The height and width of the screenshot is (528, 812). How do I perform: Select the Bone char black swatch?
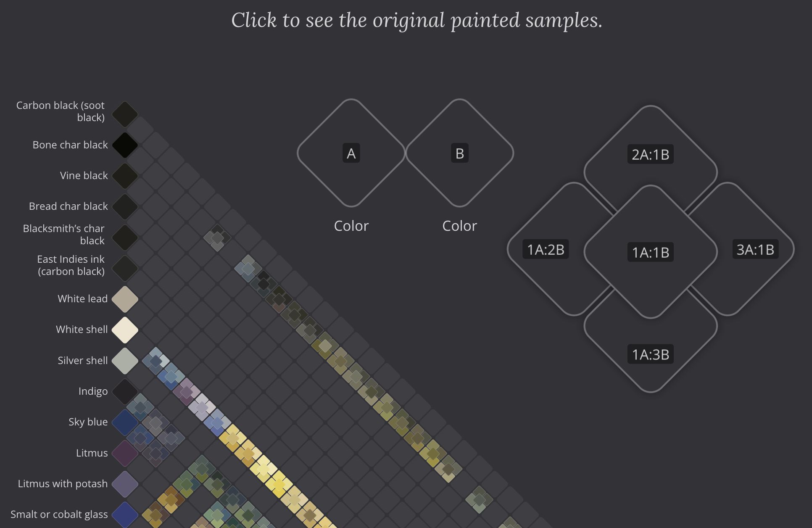pos(125,145)
